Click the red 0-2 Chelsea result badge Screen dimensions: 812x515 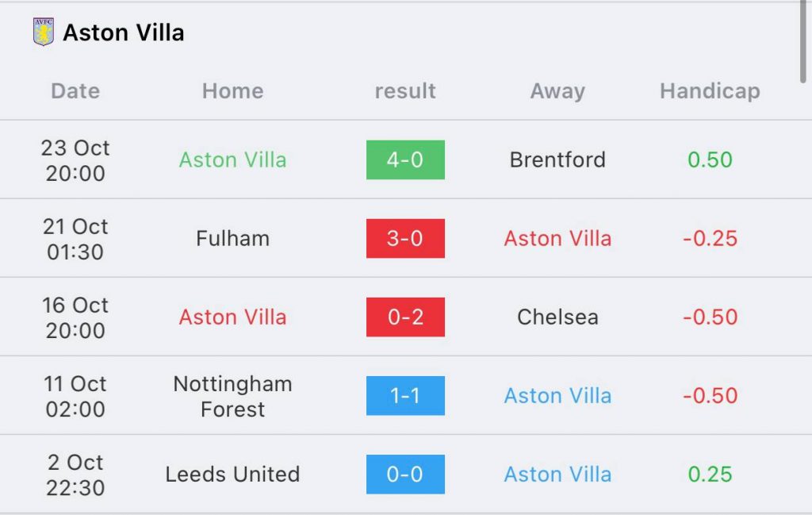pos(405,317)
